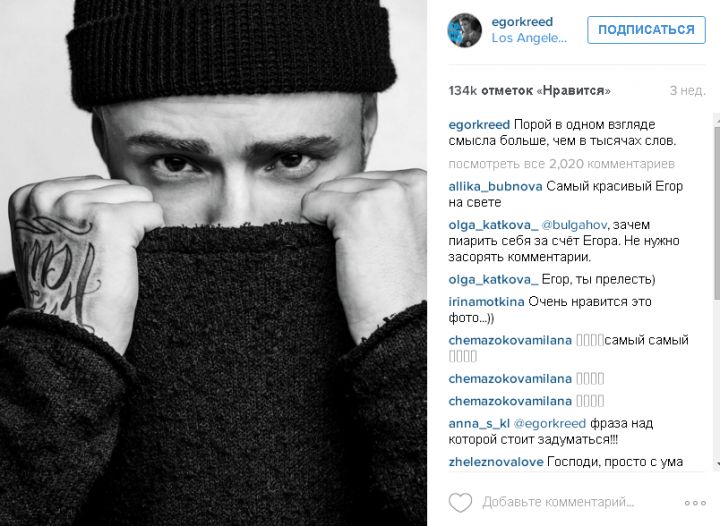Open egorkreed profile avatar picture
This screenshot has width=720, height=526.
click(464, 30)
